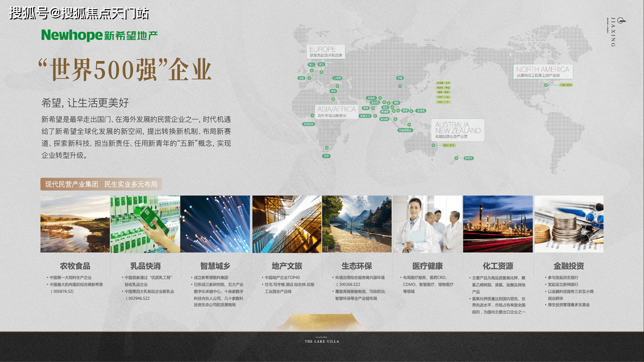Click the Newhope 新希望地产 logo
This screenshot has height=362, width=644.
100,35
